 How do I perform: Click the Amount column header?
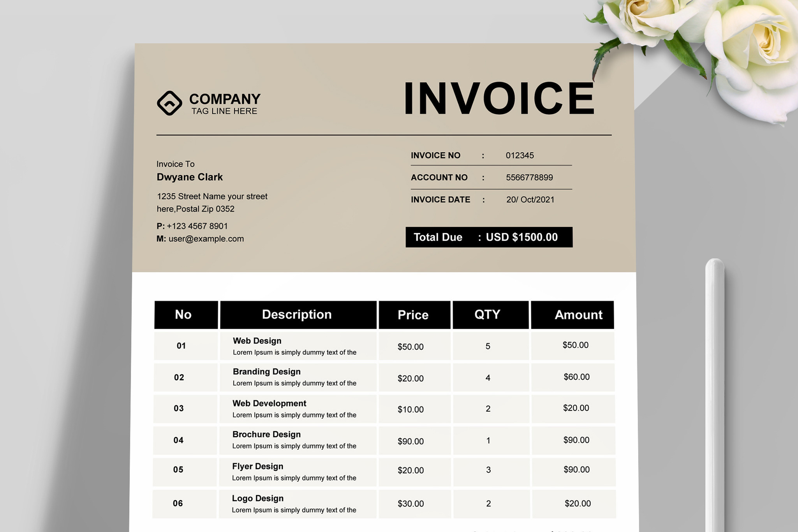coord(578,315)
